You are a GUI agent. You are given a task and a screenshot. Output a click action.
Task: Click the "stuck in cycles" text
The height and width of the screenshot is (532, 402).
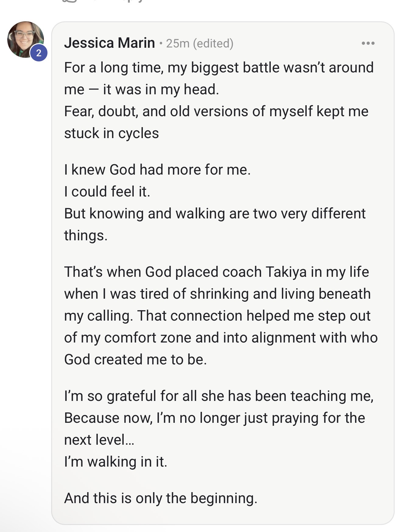point(111,133)
